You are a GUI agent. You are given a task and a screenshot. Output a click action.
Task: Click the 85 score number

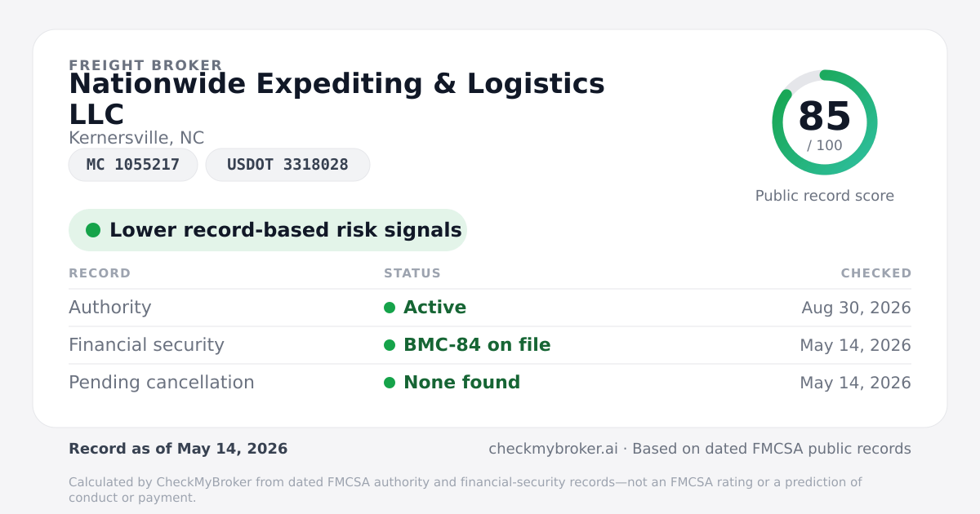pos(825,117)
